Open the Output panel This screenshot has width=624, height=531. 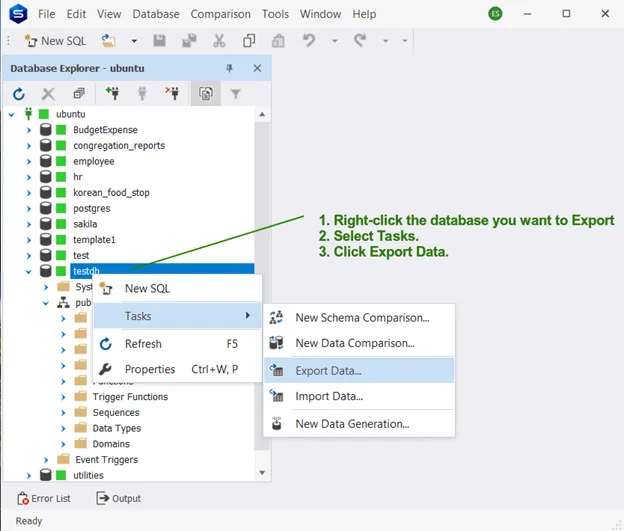pyautogui.click(x=118, y=498)
